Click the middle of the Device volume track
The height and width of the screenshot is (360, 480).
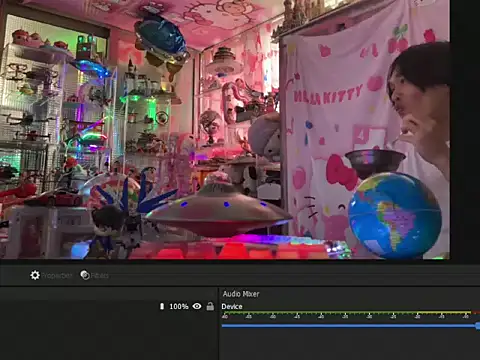349,326
